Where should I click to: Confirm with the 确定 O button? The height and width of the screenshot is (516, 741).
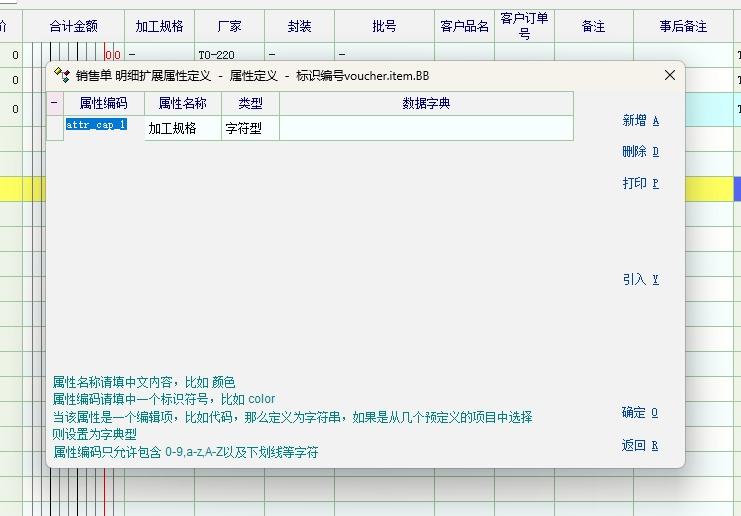(639, 413)
